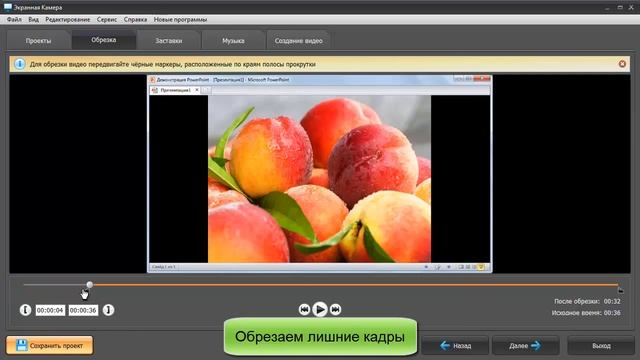Set trim end with the right bracket button
This screenshot has height=360, width=640.
click(108, 310)
